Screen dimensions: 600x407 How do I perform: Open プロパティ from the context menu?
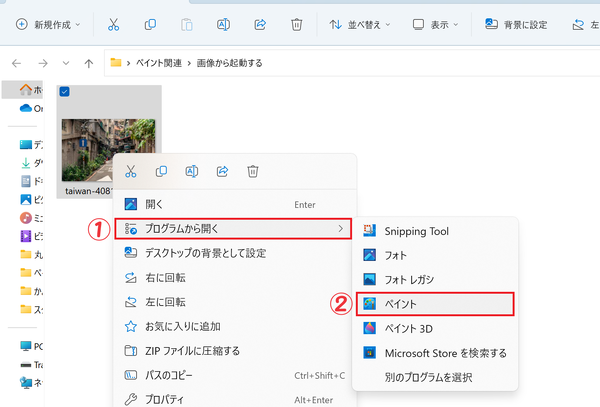coord(235,399)
